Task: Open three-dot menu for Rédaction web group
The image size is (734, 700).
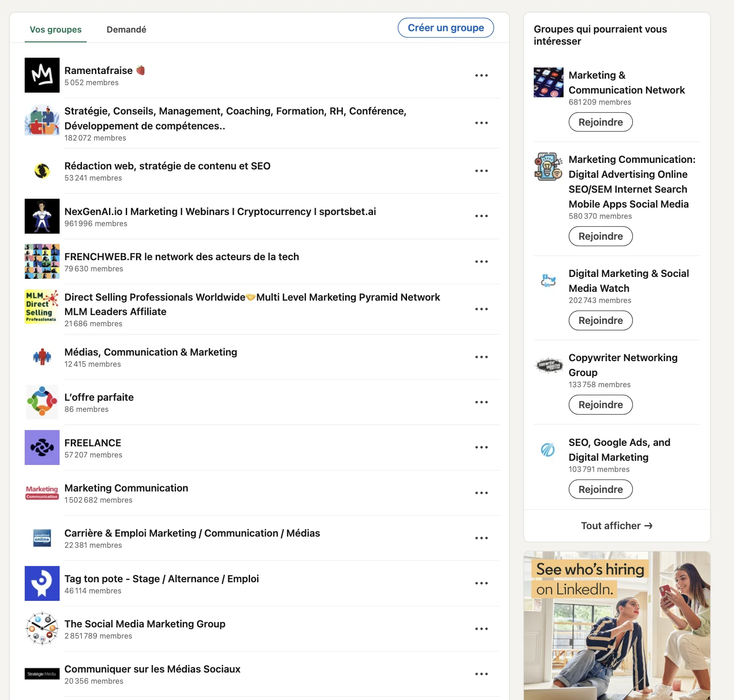Action: pyautogui.click(x=482, y=171)
